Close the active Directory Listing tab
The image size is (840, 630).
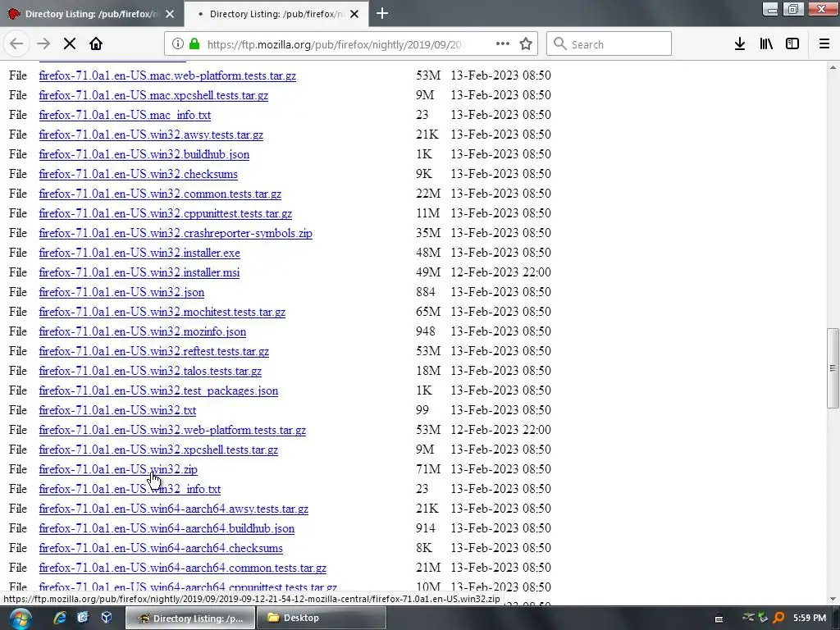[354, 14]
